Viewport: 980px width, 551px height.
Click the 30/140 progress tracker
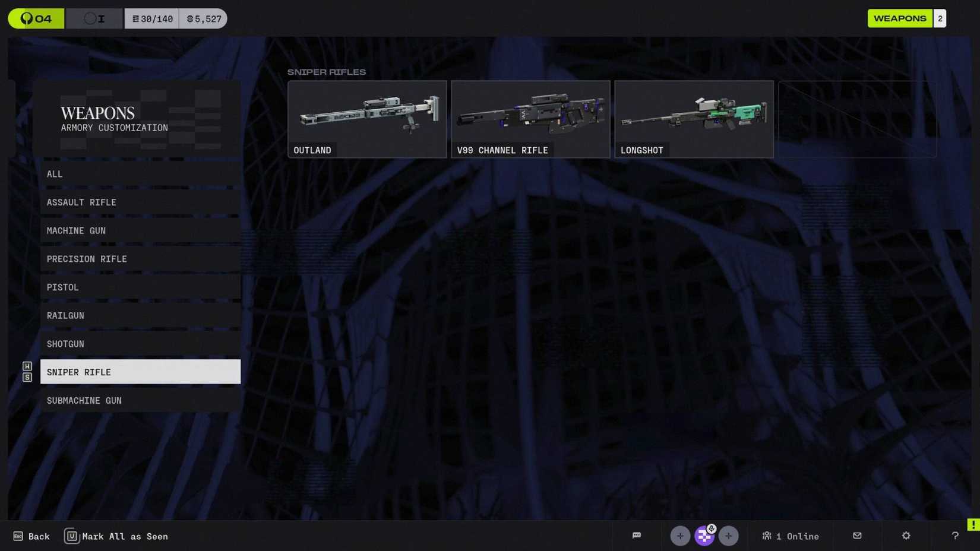click(x=152, y=18)
